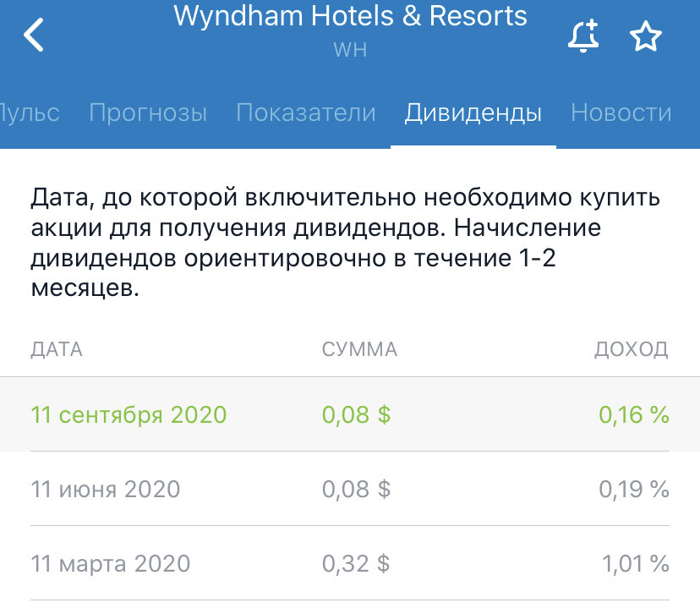700x608 pixels.
Task: Go to the Новости tab
Action: (621, 112)
